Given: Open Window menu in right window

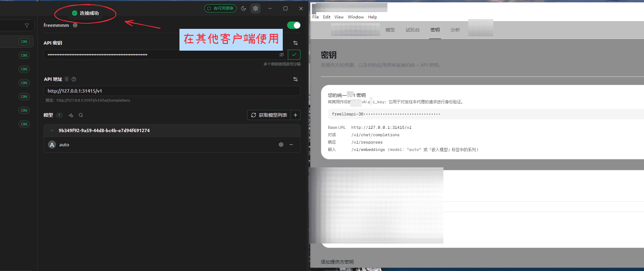Looking at the screenshot, I should (356, 17).
